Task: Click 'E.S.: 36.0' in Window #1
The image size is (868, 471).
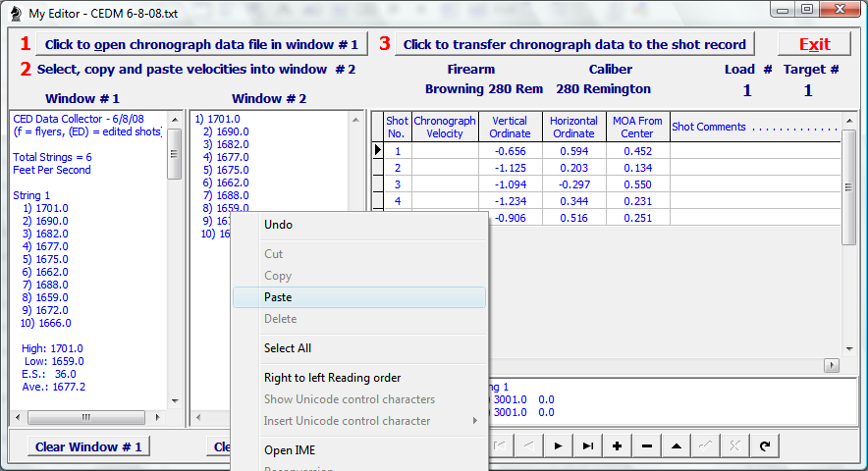Action: [49, 374]
